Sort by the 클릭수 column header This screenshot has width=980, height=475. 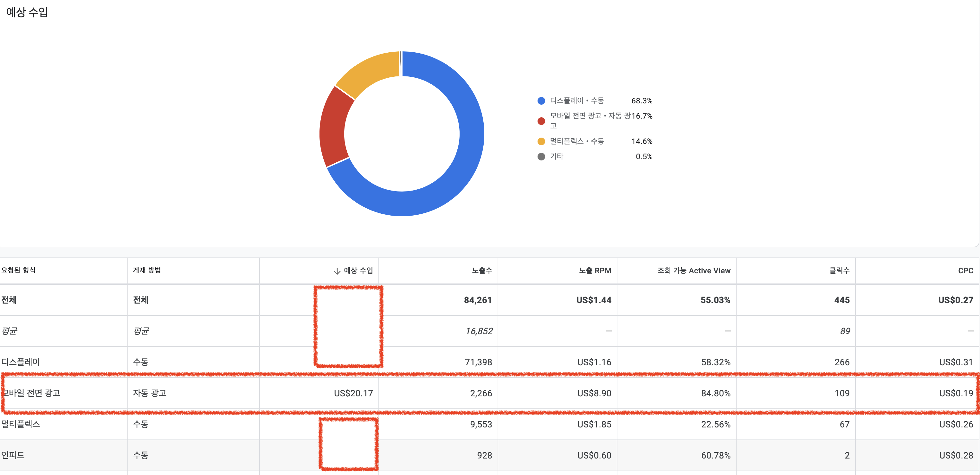click(x=839, y=270)
